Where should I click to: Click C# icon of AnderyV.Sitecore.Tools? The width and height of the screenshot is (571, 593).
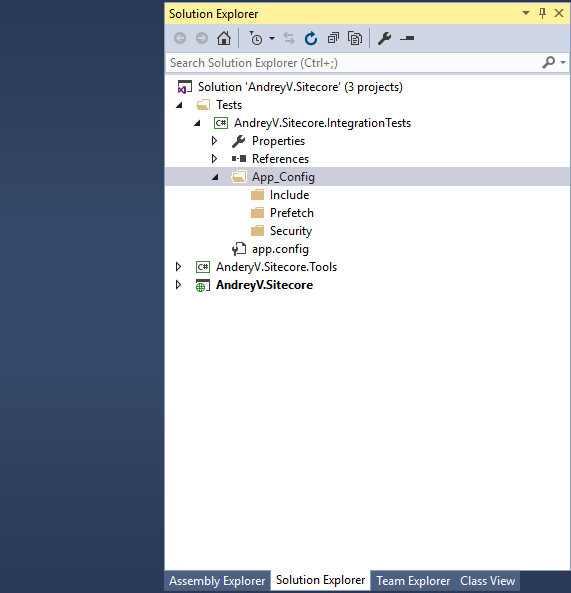(x=203, y=267)
